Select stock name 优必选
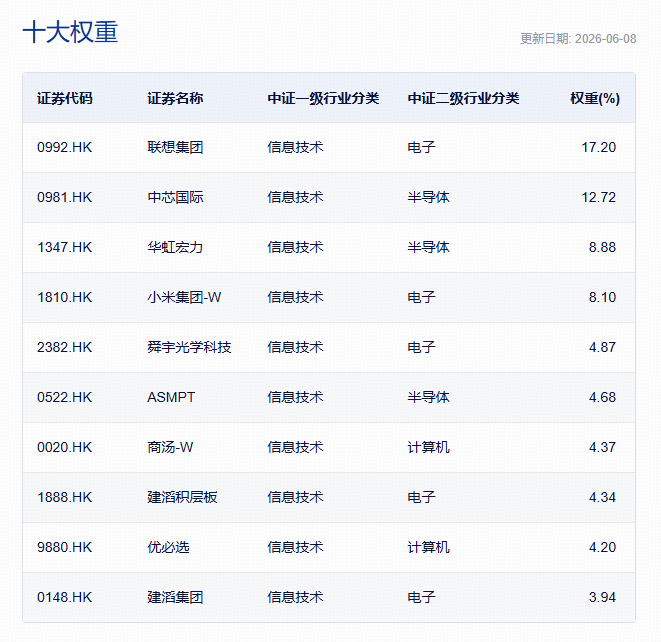This screenshot has width=661, height=642. [168, 547]
